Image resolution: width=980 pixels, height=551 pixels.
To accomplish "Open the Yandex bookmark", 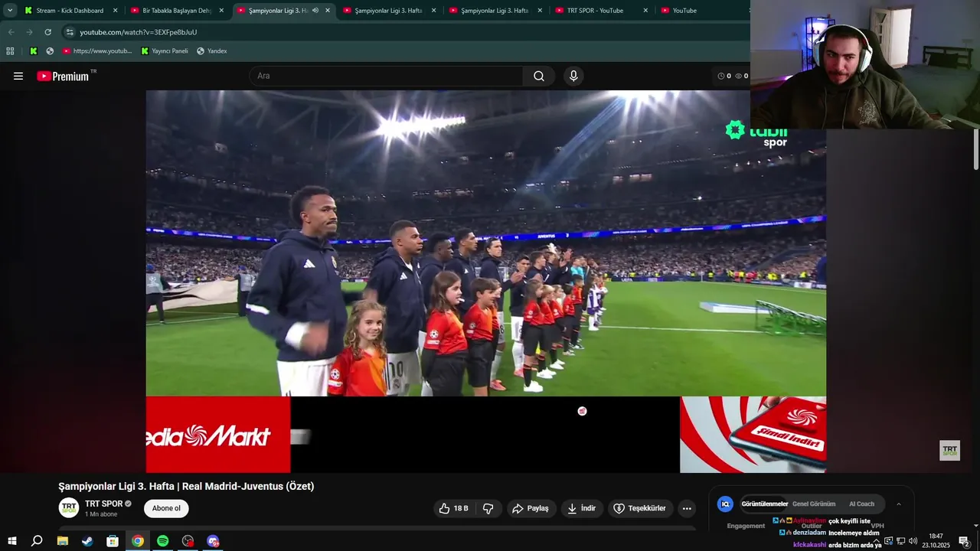I will (x=212, y=51).
